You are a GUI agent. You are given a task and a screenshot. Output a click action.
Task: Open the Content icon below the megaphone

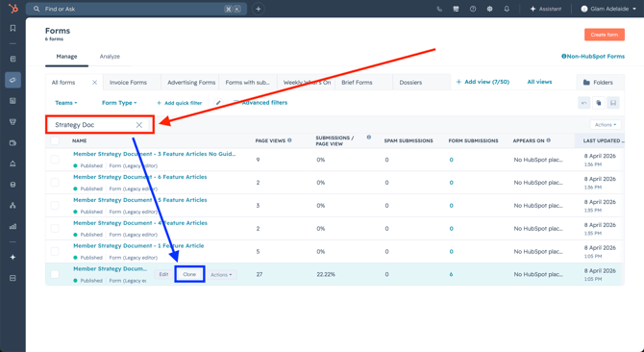(x=12, y=101)
